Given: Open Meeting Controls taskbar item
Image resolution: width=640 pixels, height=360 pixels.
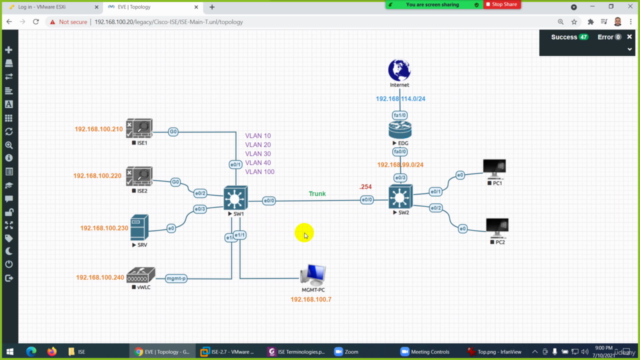Looking at the screenshot, I should 425,351.
